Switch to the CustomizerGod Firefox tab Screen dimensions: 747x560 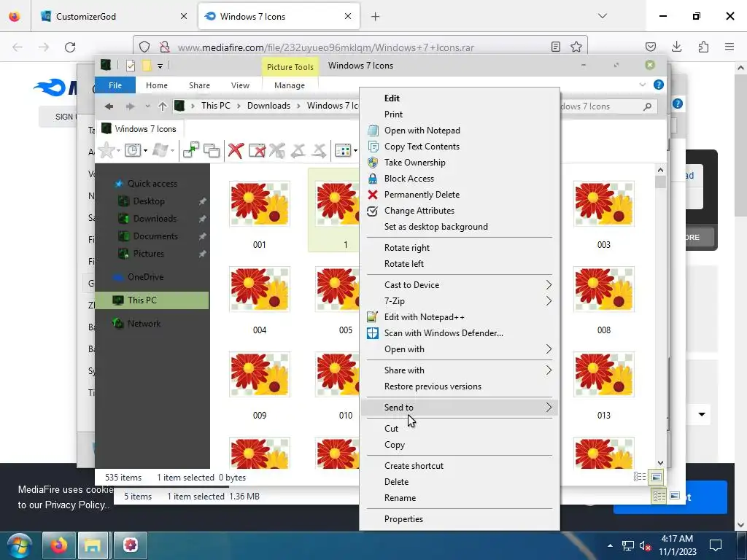(x=115, y=16)
